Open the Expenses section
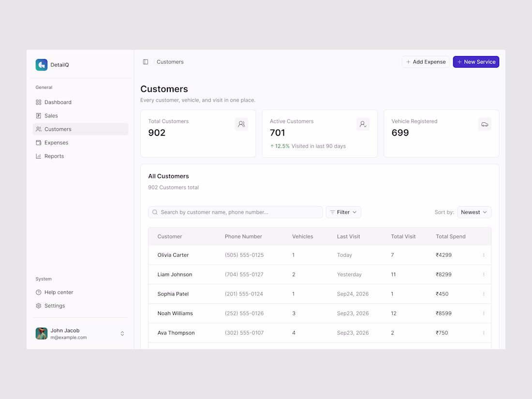The height and width of the screenshot is (399, 532). [80, 143]
